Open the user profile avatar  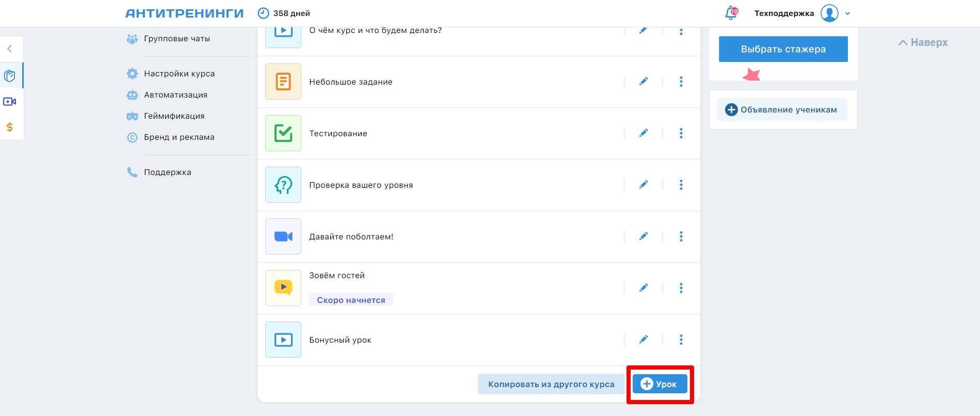tap(829, 13)
